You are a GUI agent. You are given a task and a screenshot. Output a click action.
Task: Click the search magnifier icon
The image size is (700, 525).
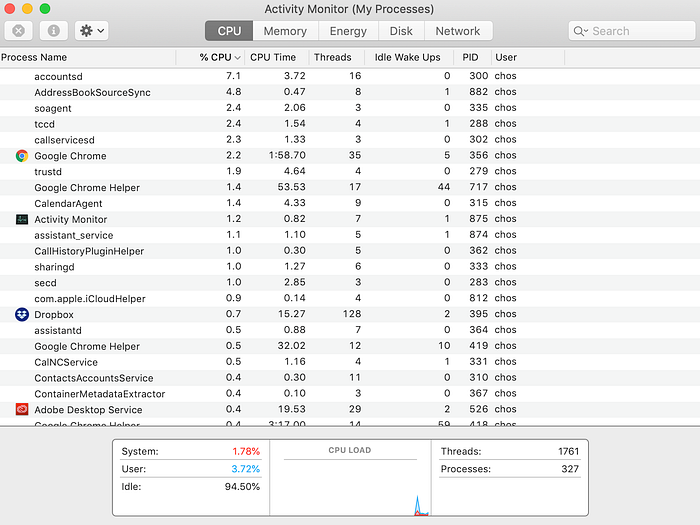click(579, 31)
